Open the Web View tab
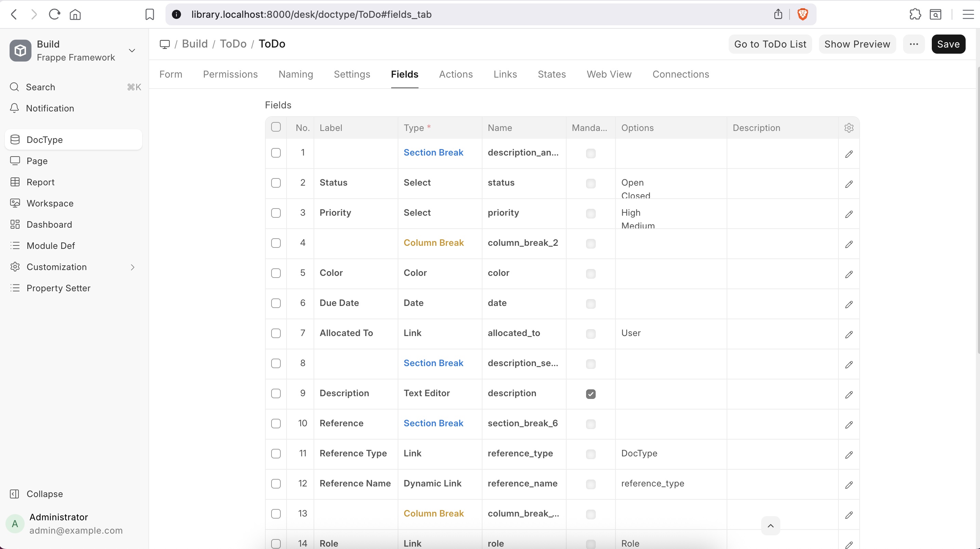 tap(609, 74)
